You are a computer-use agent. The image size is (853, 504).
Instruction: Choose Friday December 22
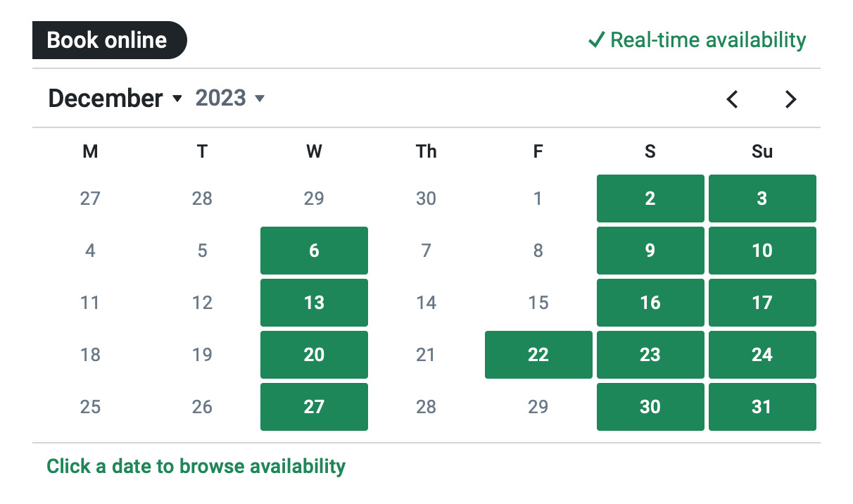tap(538, 355)
